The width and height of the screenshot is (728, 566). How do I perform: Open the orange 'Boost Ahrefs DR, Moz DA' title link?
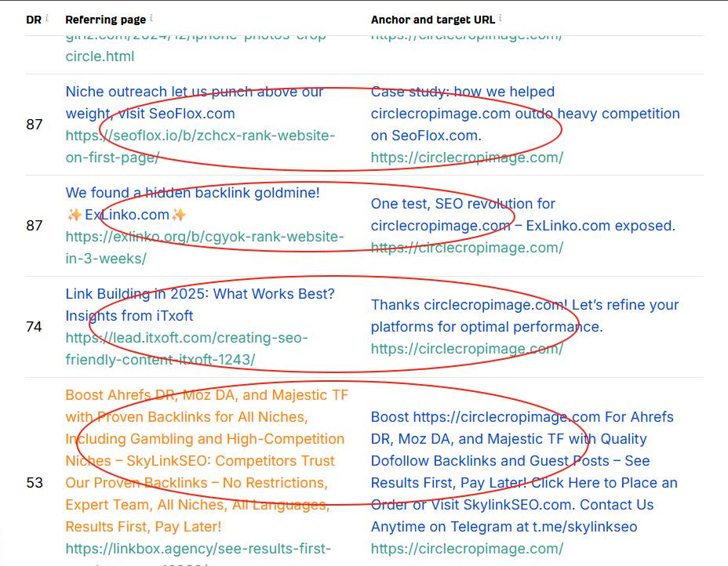pos(207,461)
